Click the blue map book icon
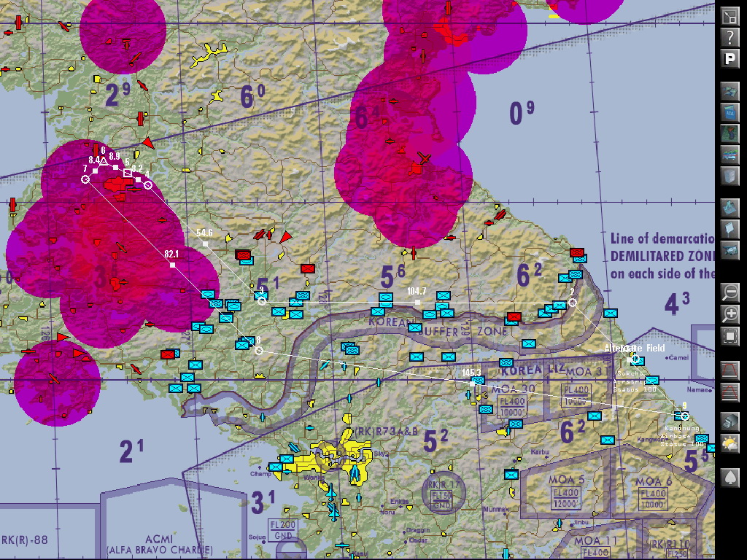Image resolution: width=747 pixels, height=560 pixels. click(730, 112)
